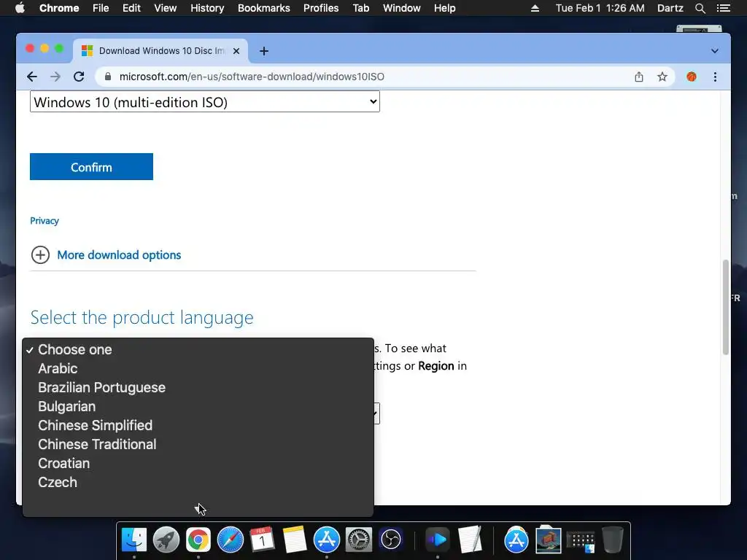Open the grid screenshot stack in dock

pyautogui.click(x=581, y=542)
